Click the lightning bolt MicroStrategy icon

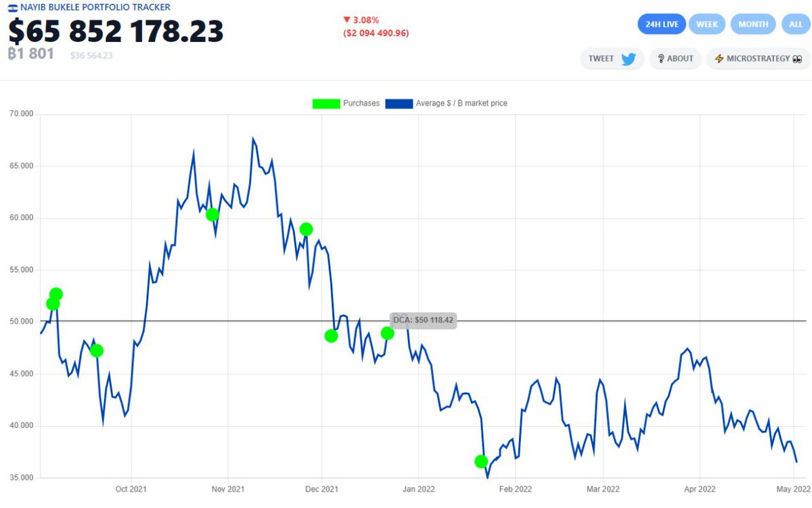(x=719, y=59)
